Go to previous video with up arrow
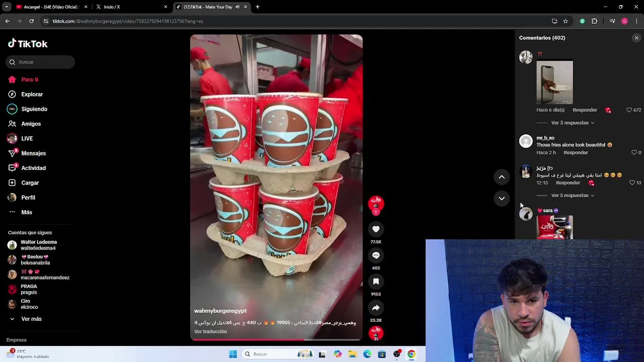Viewport: 644px width, 362px height. (x=502, y=177)
